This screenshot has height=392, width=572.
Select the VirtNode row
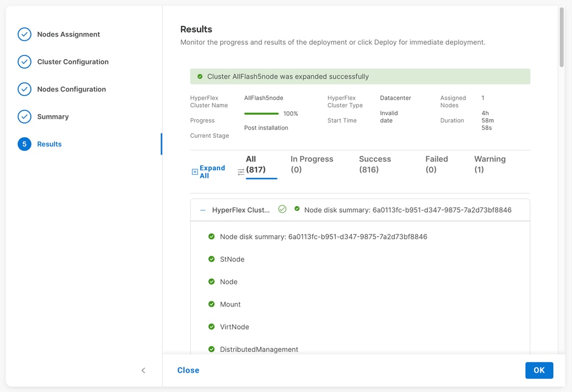click(x=234, y=327)
